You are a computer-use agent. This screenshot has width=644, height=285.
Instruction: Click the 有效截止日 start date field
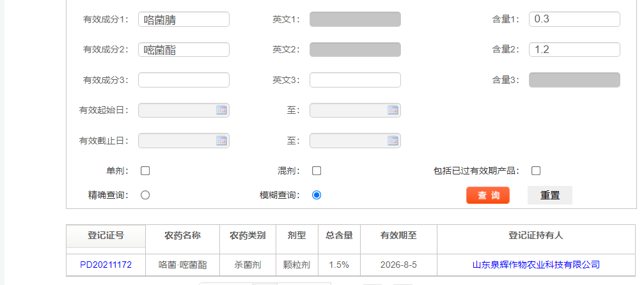click(184, 141)
